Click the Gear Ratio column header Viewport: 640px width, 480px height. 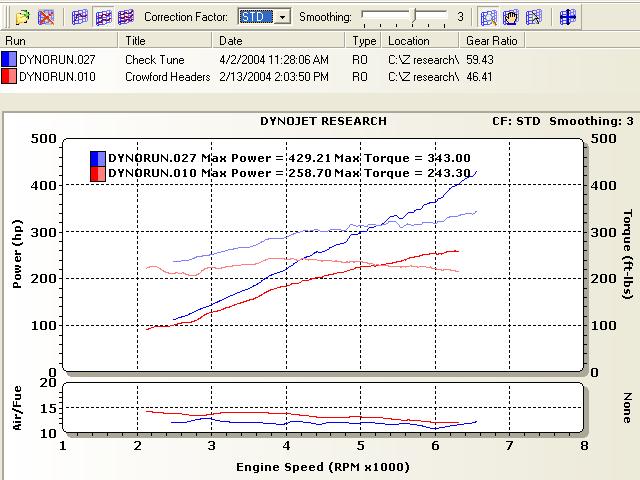pos(490,41)
